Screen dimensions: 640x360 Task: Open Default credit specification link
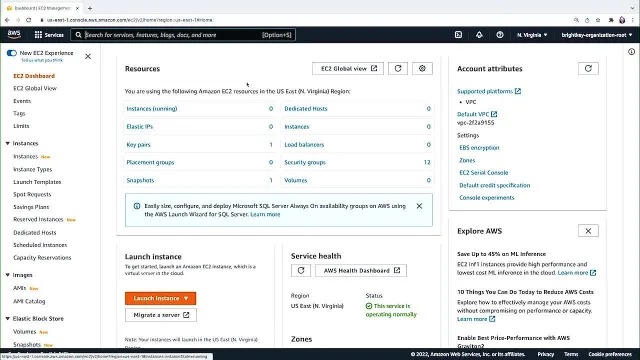[x=495, y=185]
